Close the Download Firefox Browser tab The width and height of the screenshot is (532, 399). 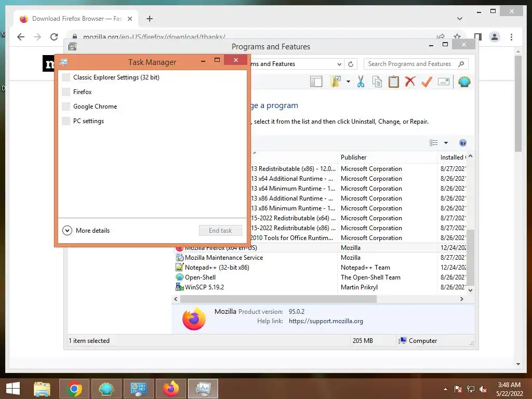129,19
